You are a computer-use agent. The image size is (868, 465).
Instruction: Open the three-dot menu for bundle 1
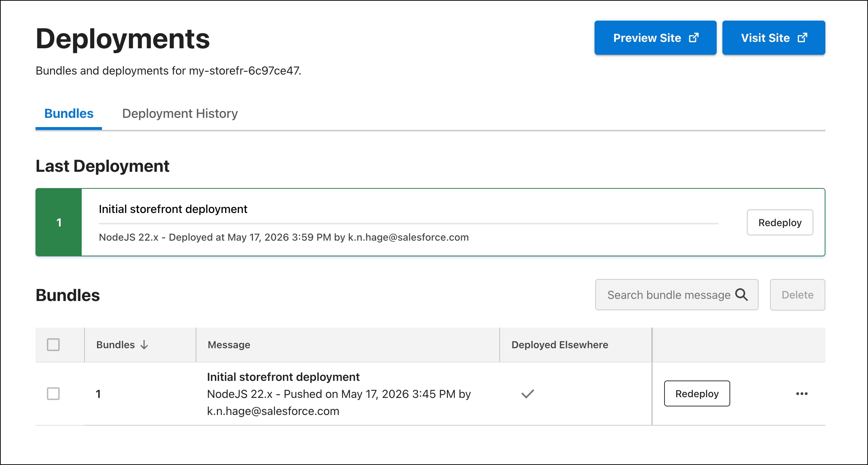tap(802, 394)
